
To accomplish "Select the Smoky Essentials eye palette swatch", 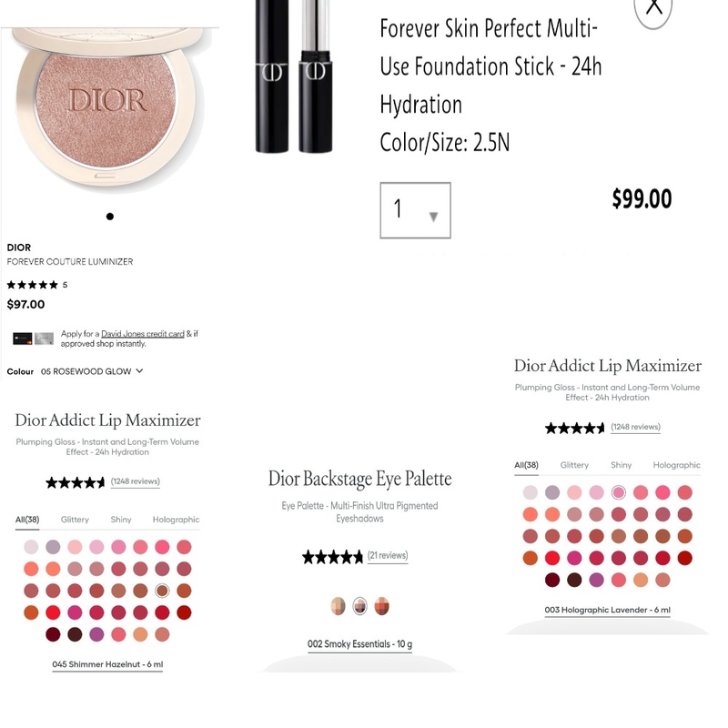I will pyautogui.click(x=359, y=606).
